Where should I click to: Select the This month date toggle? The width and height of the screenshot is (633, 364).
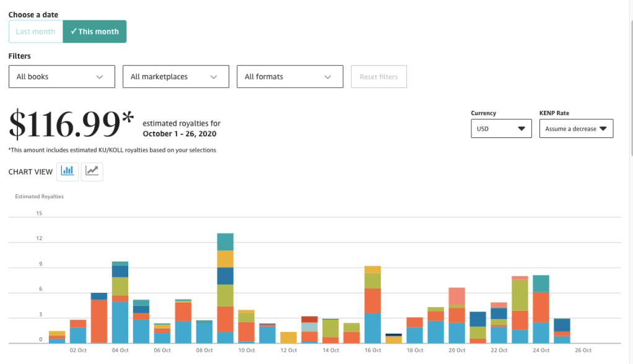(x=95, y=32)
